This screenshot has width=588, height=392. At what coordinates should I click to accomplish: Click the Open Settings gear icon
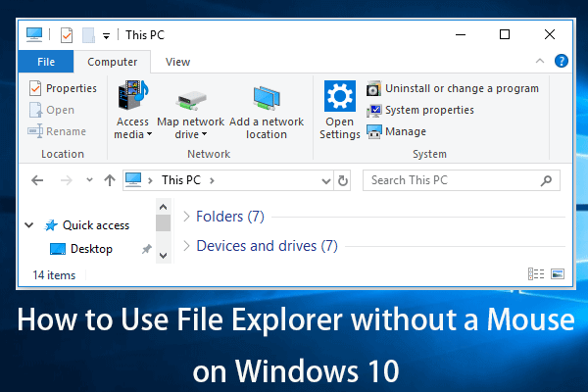340,96
